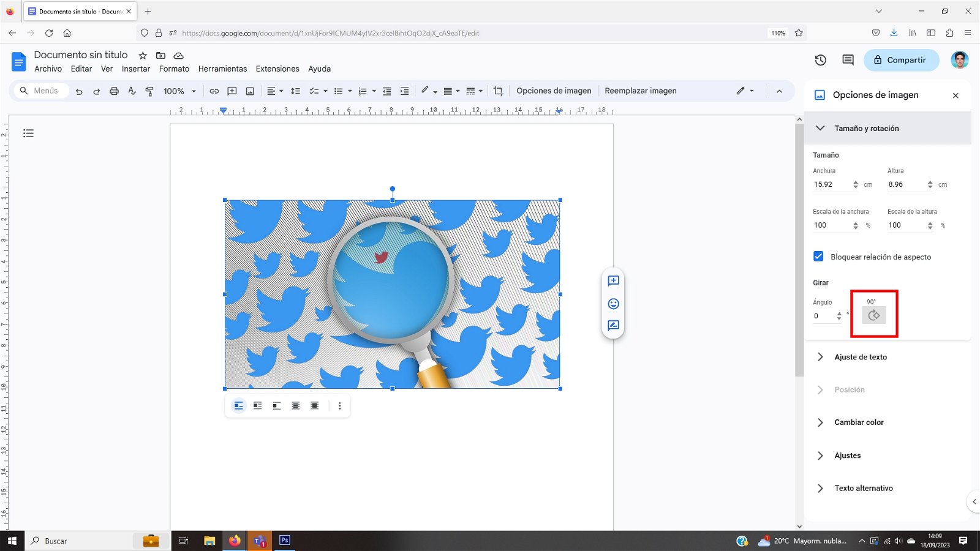This screenshot has width=980, height=551.
Task: Close the Opciones de imagen panel
Action: click(956, 96)
